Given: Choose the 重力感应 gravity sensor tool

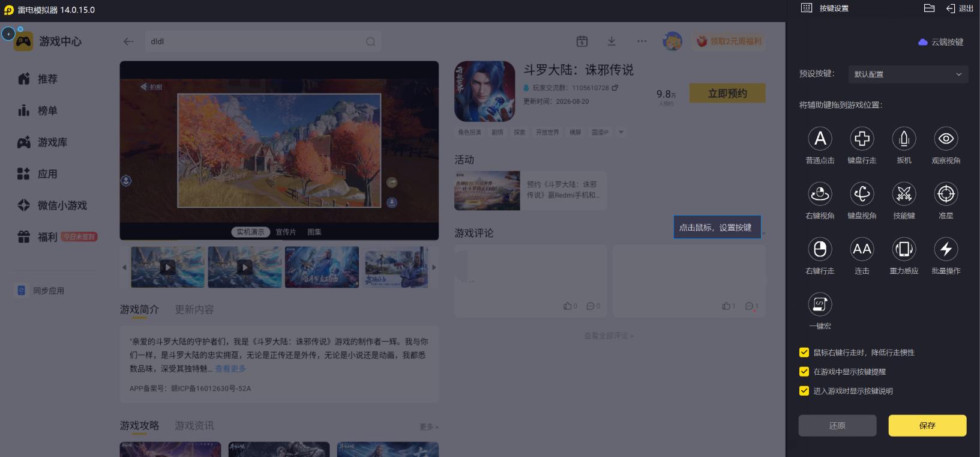Looking at the screenshot, I should click(904, 249).
